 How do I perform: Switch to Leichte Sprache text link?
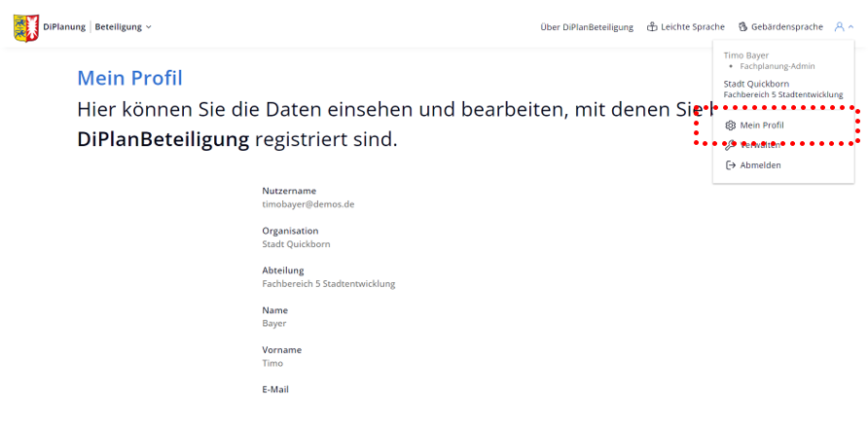(692, 27)
